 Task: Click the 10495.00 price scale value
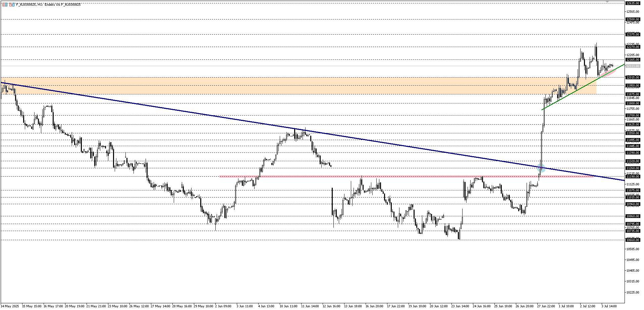click(x=633, y=260)
